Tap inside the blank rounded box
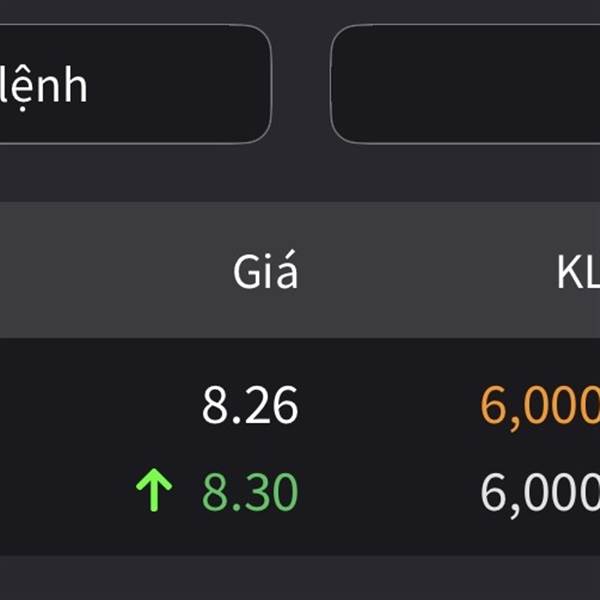Image resolution: width=600 pixels, height=600 pixels. click(465, 84)
